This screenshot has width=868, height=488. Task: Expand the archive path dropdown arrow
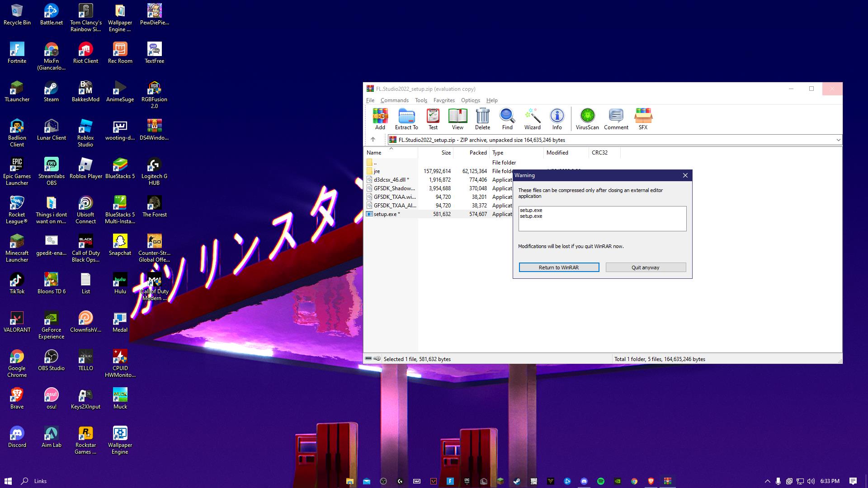[838, 140]
